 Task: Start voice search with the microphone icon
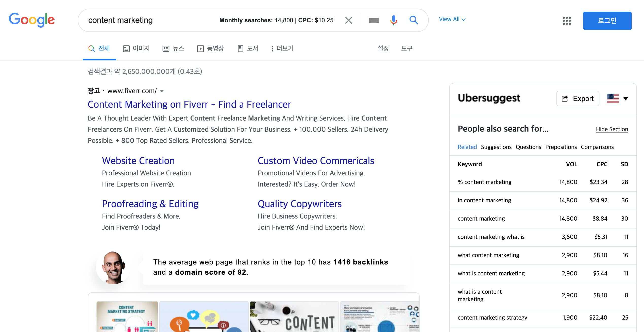pyautogui.click(x=394, y=20)
